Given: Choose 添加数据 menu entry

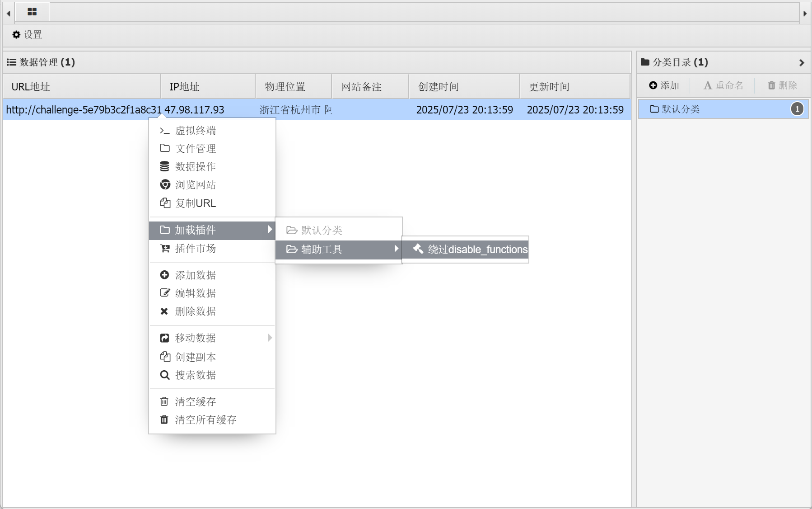Looking at the screenshot, I should tap(212, 275).
